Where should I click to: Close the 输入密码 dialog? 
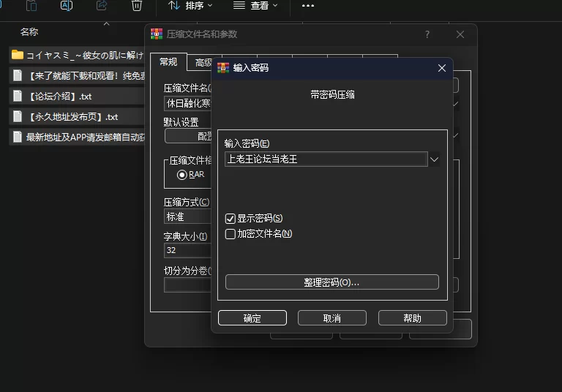coord(442,68)
